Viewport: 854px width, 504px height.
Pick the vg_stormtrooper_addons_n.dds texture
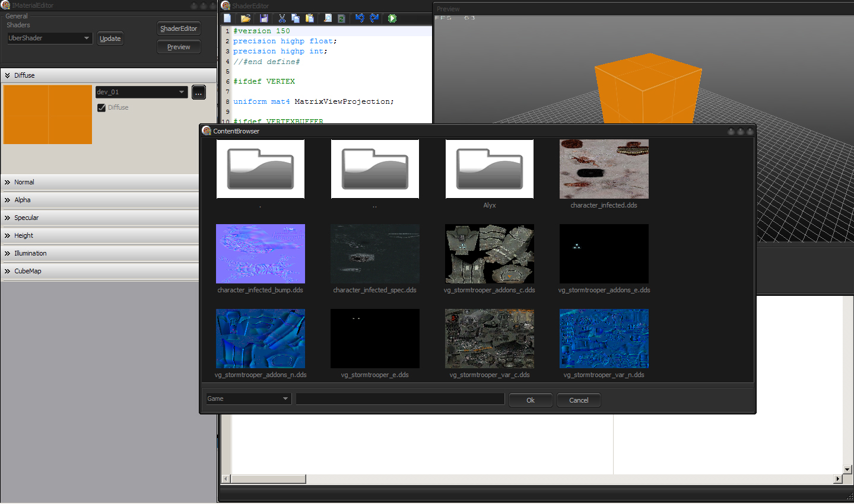point(261,339)
